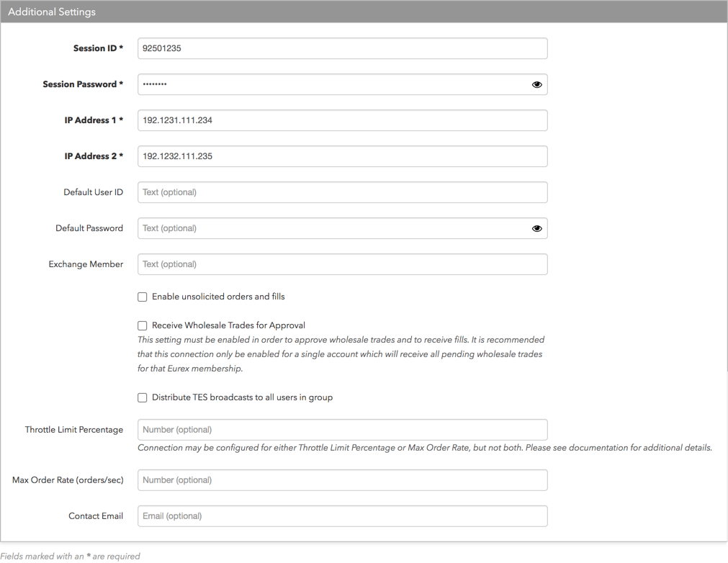Click the Exchange Member label
The height and width of the screenshot is (563, 728).
[86, 264]
